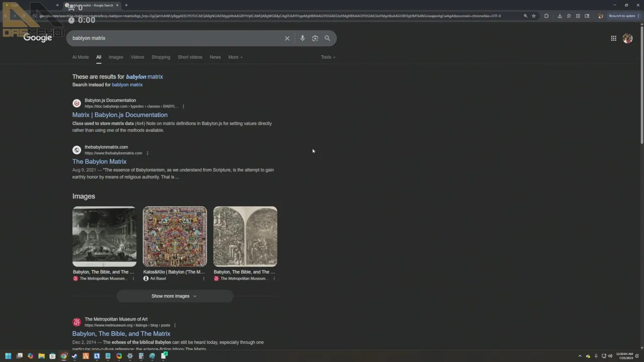This screenshot has height=362, width=644.
Task: Open the colorful Kalos&Klio image thumbnail
Action: point(175,236)
